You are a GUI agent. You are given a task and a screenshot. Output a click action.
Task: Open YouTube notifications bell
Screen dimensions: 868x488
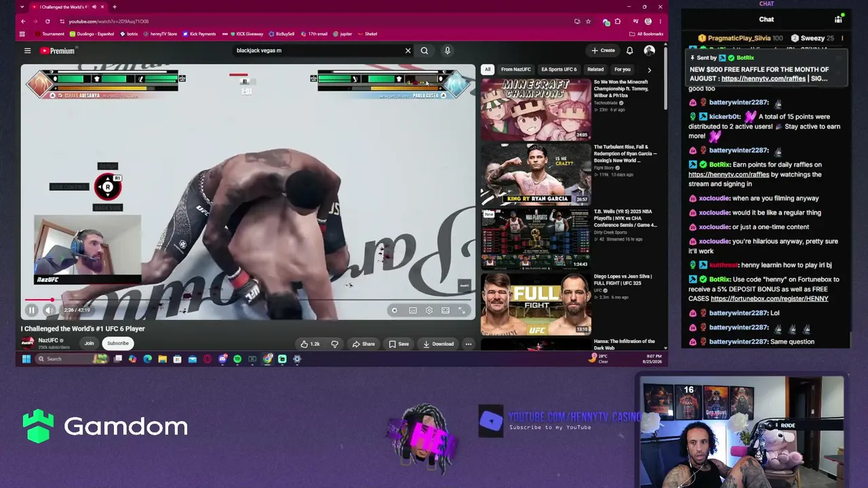(629, 50)
